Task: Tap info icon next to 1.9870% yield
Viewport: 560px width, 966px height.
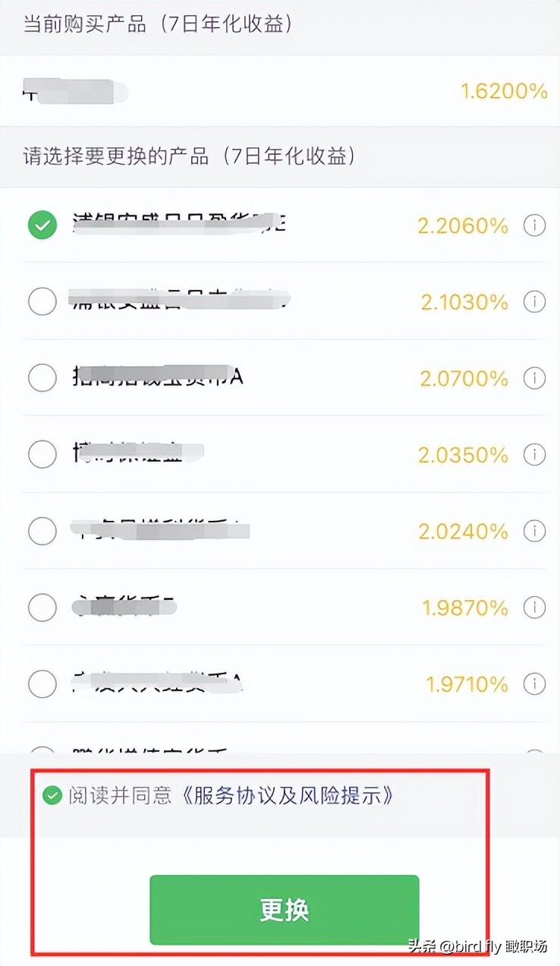Action: point(535,608)
